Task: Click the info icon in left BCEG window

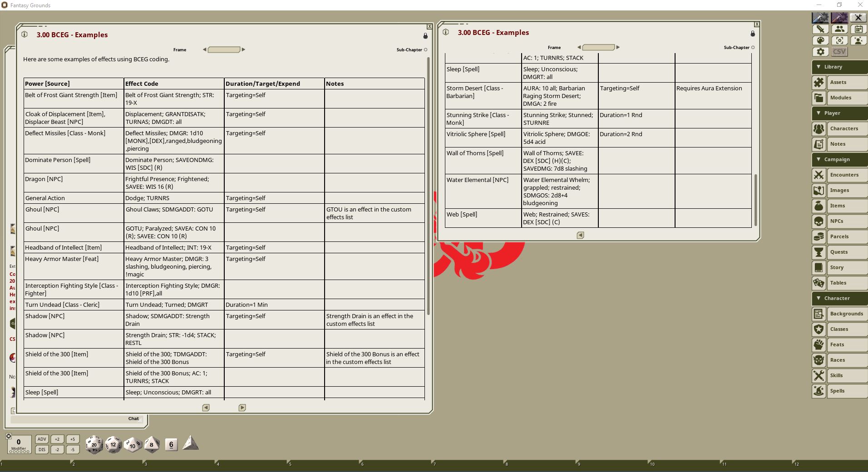Action: click(25, 34)
